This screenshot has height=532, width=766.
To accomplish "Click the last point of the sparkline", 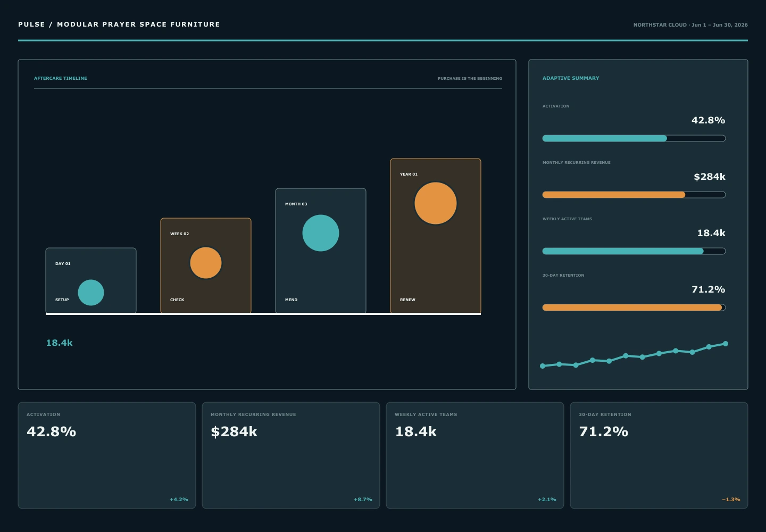I will tap(726, 344).
